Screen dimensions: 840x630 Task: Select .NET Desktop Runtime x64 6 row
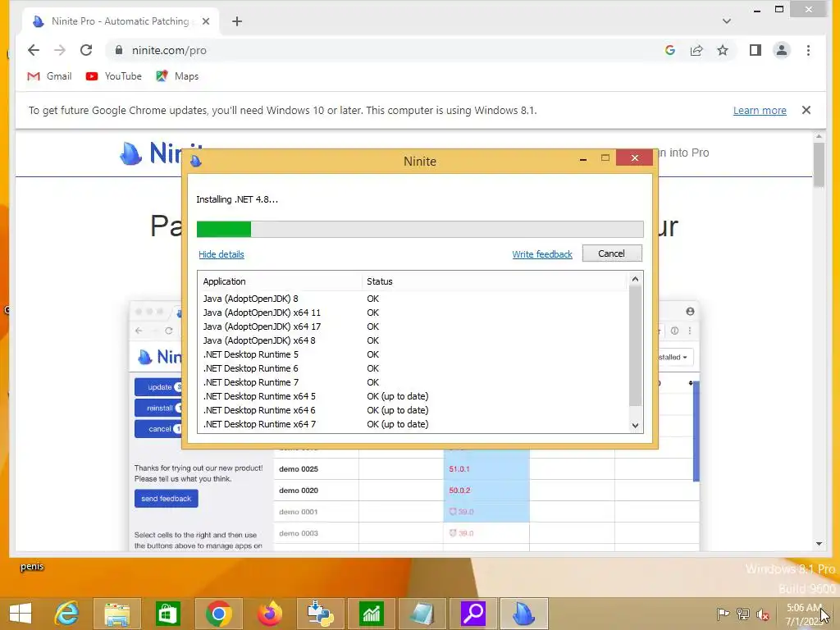pyautogui.click(x=413, y=410)
